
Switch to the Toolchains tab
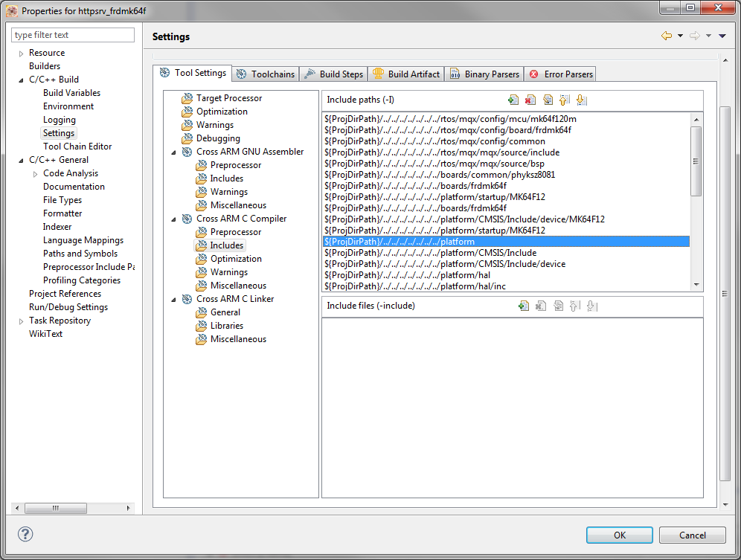point(266,74)
